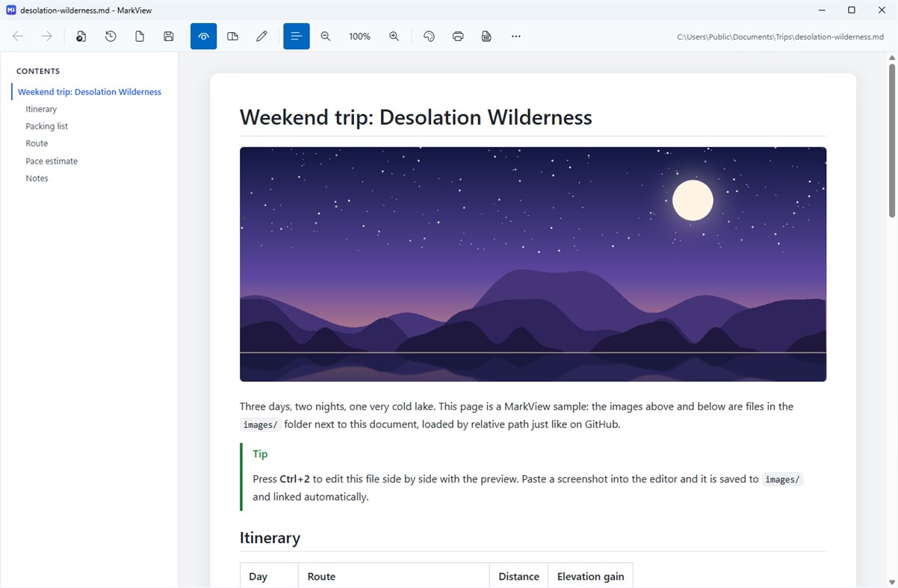Click the Day column header
Screen dimensions: 898x588
pos(258,577)
